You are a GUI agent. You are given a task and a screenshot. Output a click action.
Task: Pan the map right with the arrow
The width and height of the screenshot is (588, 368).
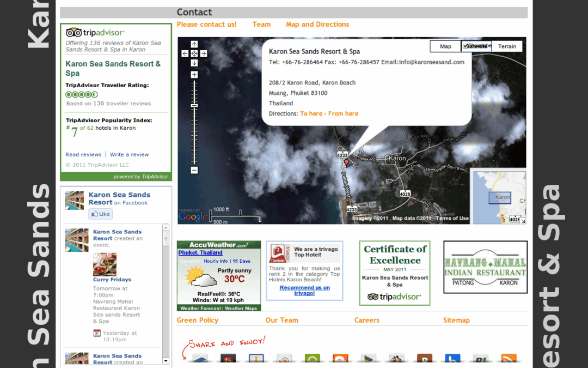coord(204,53)
